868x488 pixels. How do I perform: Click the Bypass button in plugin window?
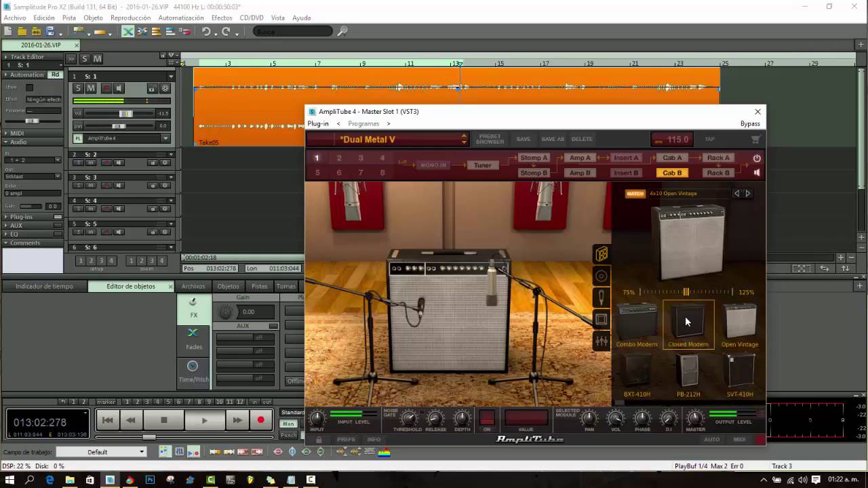click(x=750, y=123)
